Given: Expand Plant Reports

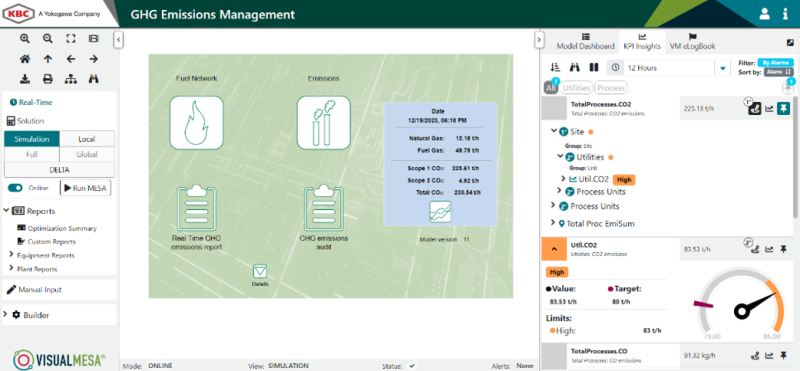Looking at the screenshot, I should pos(11,268).
